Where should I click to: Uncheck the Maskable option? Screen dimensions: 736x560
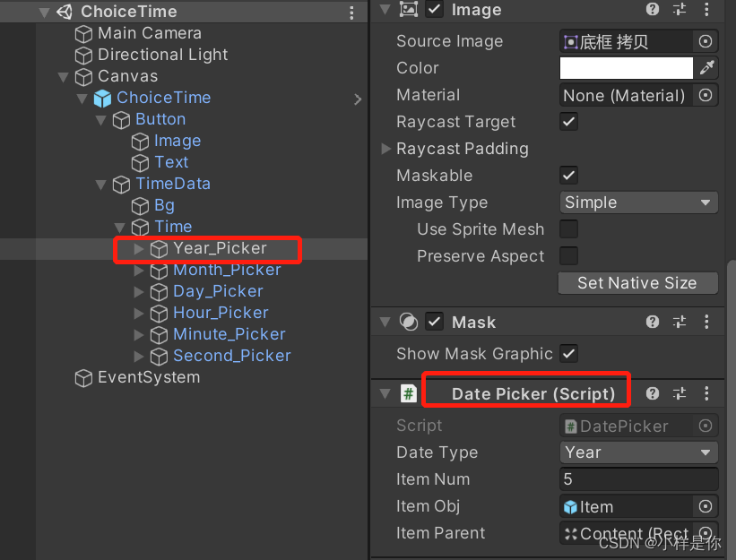pos(568,176)
